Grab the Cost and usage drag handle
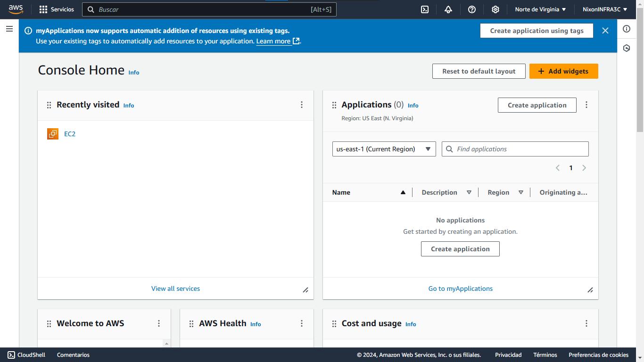 pos(334,324)
